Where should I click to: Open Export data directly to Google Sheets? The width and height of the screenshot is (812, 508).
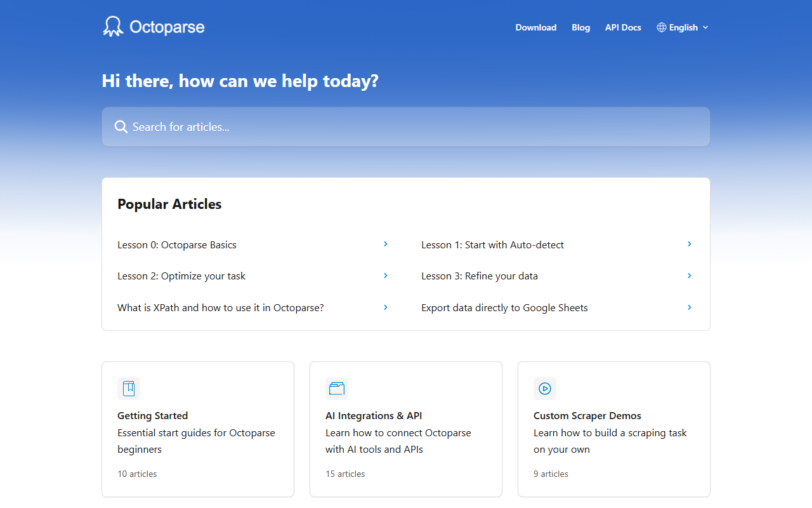click(x=505, y=308)
